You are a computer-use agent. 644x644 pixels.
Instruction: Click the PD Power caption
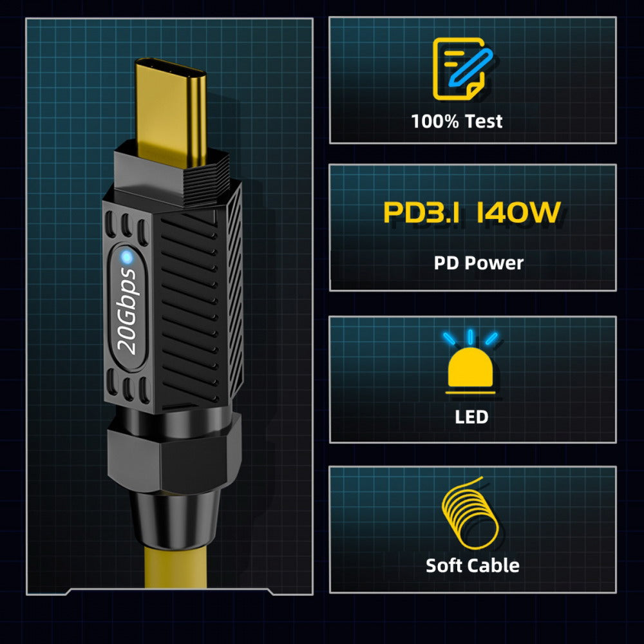coord(478,263)
